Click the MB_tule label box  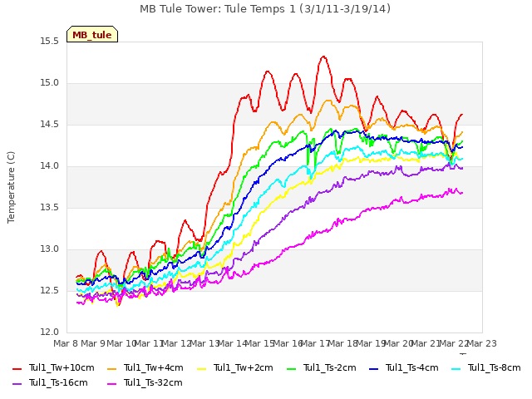coord(92,34)
